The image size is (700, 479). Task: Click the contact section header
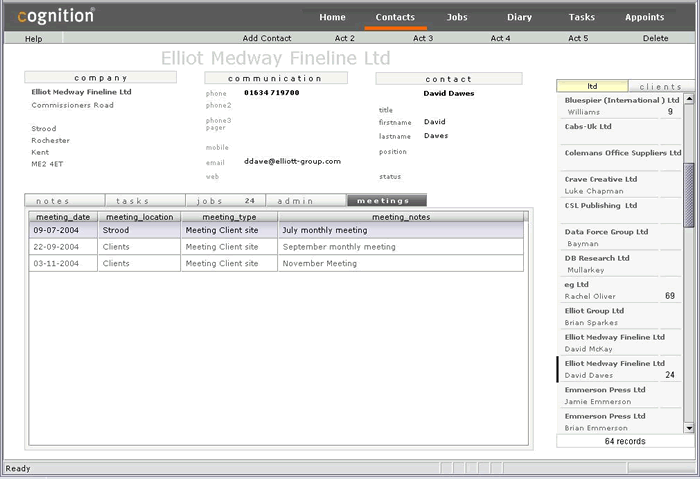[x=449, y=79]
